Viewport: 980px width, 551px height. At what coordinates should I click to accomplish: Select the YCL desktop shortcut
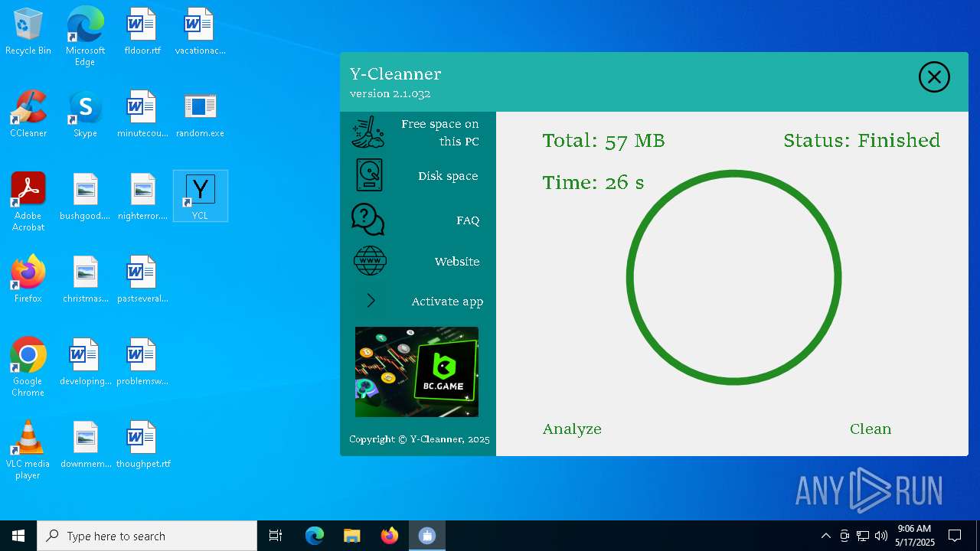point(200,197)
